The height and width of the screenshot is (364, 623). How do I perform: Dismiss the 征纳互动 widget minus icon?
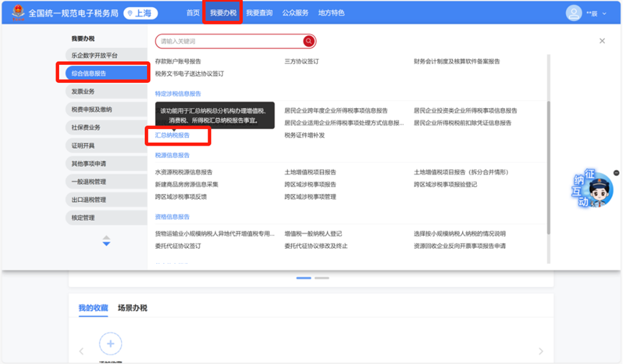click(616, 173)
